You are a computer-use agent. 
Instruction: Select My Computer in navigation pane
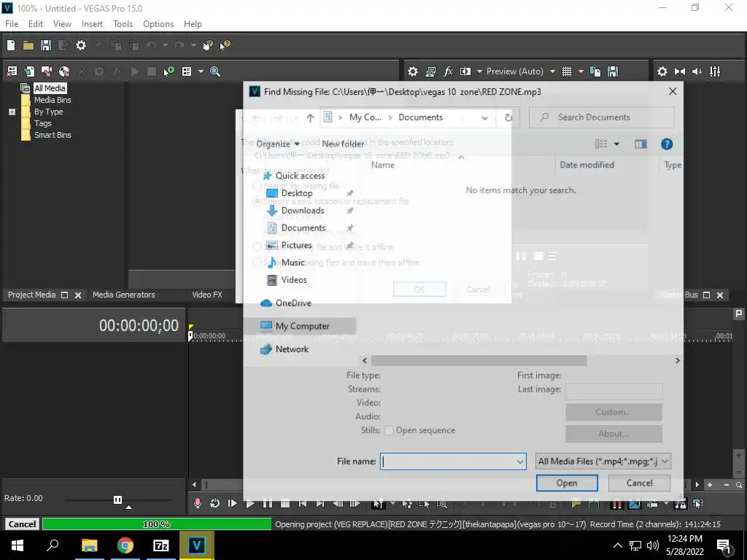[x=302, y=326]
